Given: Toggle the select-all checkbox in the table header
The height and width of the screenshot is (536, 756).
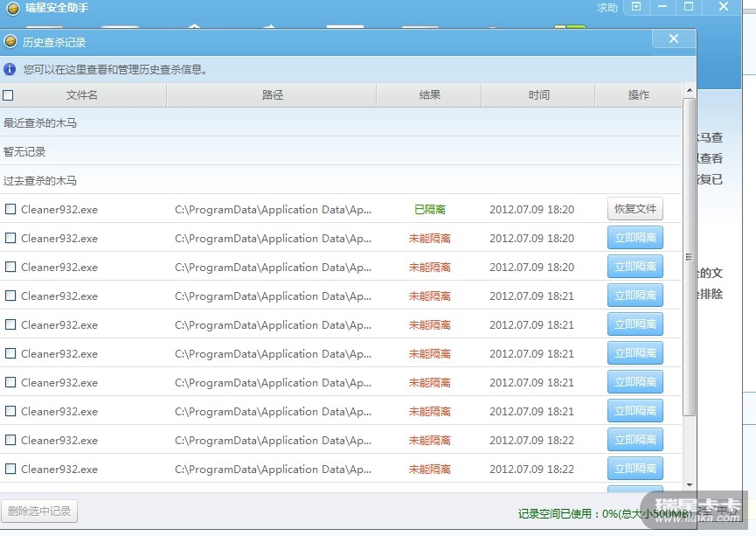Looking at the screenshot, I should click(8, 95).
